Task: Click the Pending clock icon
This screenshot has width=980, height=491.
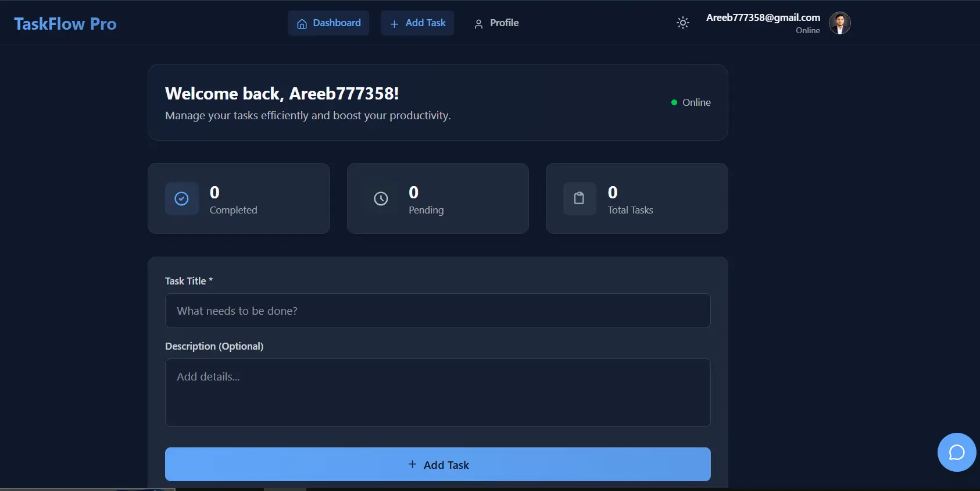Action: tap(381, 199)
